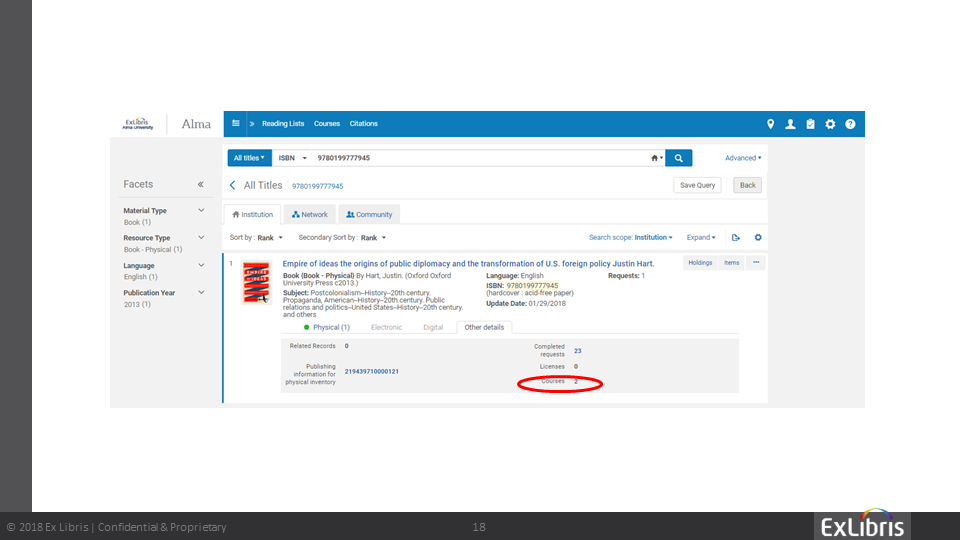Open the Search scope Institution dropdown
The width and height of the screenshot is (960, 540).
click(631, 238)
